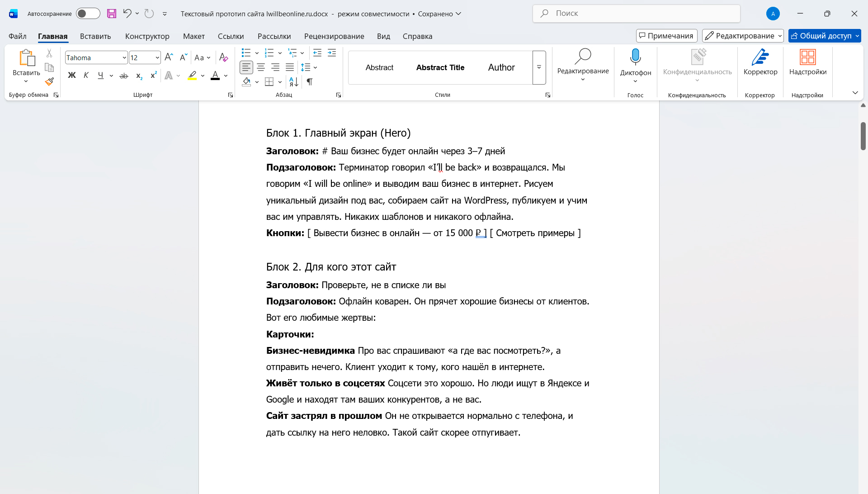Increase font size with the A-up icon
The width and height of the screenshot is (868, 494).
tap(169, 57)
